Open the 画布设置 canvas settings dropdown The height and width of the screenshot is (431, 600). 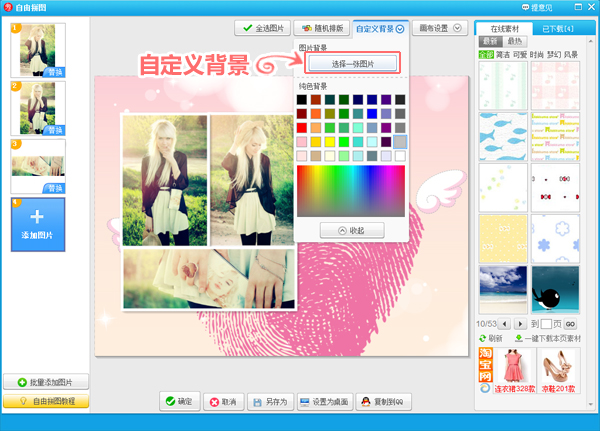click(438, 28)
